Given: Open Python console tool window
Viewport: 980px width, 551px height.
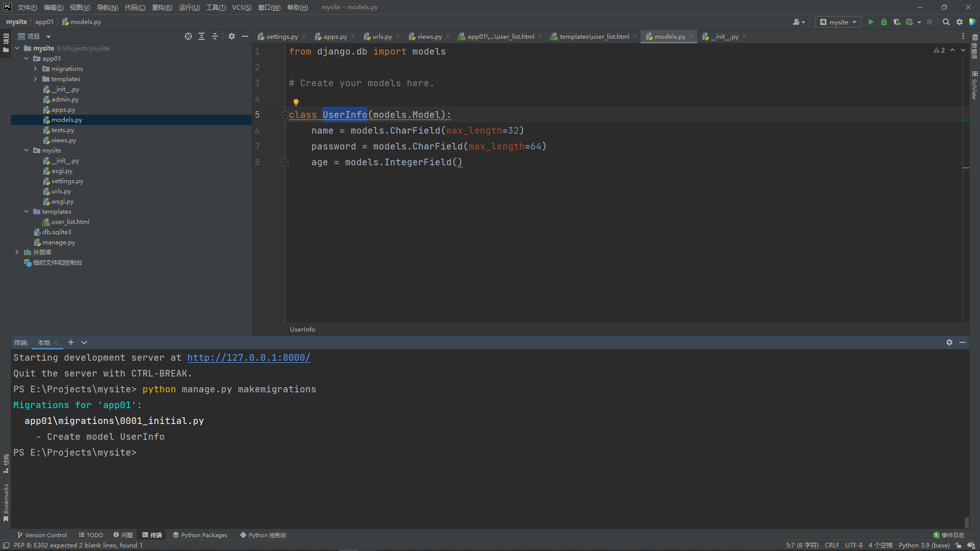Looking at the screenshot, I should click(x=263, y=535).
